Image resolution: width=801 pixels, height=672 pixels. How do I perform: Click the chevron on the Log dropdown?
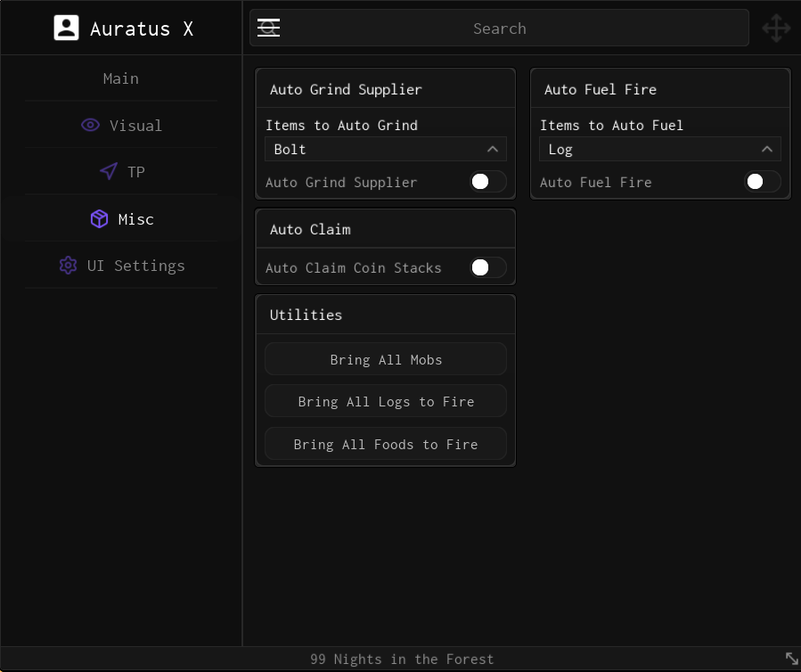(766, 150)
